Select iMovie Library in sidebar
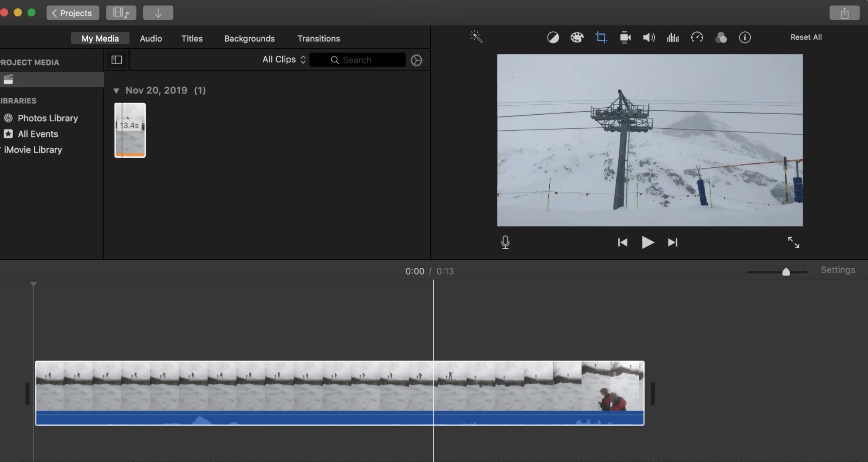The width and height of the screenshot is (868, 462). pyautogui.click(x=33, y=150)
